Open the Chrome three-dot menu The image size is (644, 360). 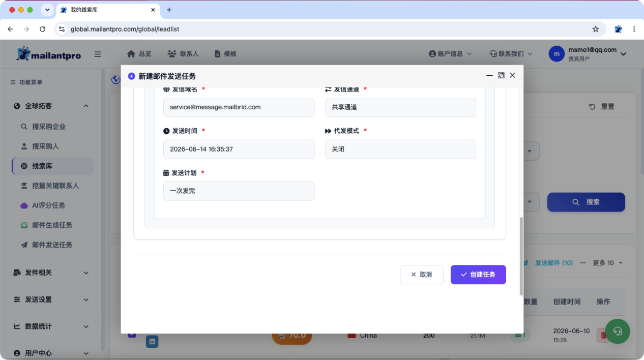pos(634,29)
